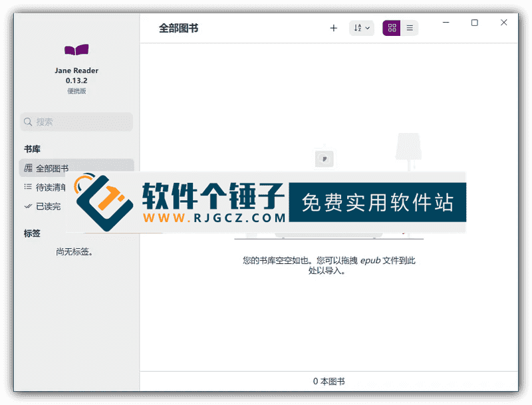The width and height of the screenshot is (532, 405).
Task: Click the Jane Reader version label 0.13.2
Action: pos(75,79)
